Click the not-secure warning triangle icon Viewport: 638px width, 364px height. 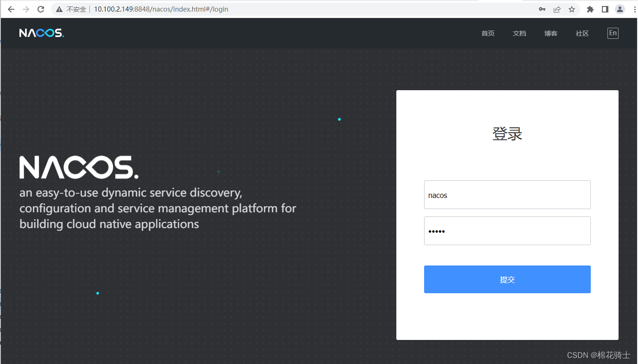tap(59, 9)
